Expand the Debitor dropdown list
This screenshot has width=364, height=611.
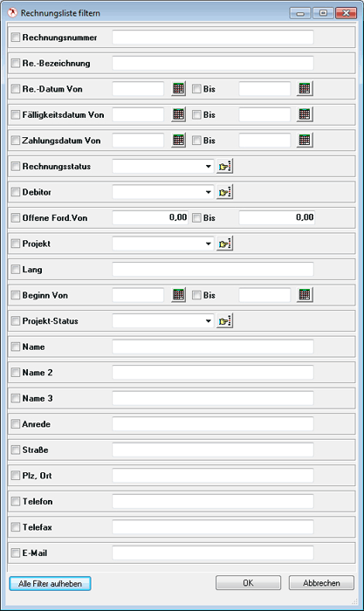209,192
